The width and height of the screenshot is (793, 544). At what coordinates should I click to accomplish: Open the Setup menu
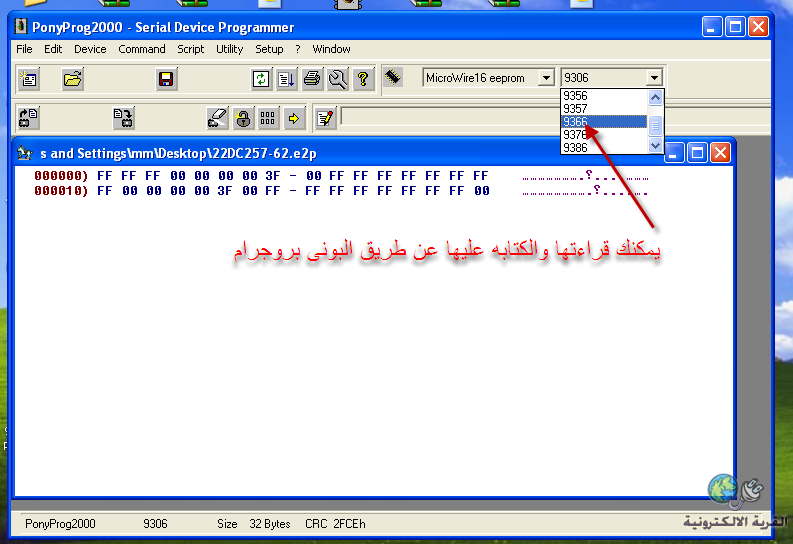coord(269,49)
